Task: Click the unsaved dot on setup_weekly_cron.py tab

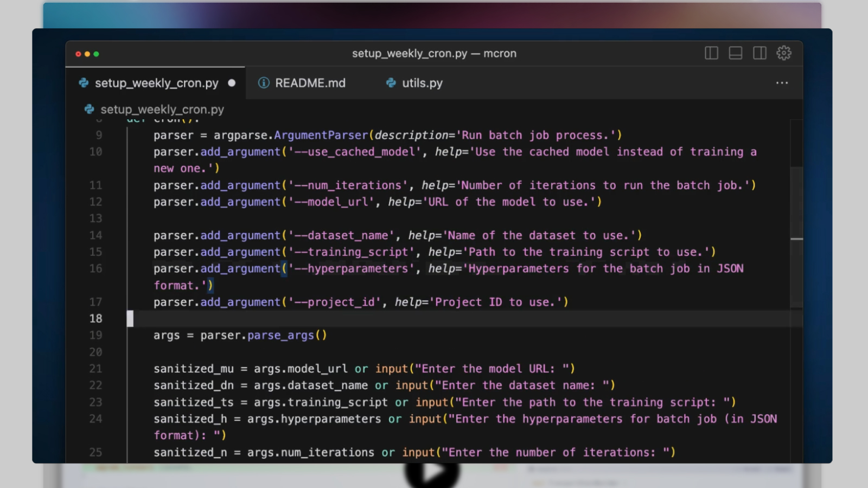Action: click(232, 83)
